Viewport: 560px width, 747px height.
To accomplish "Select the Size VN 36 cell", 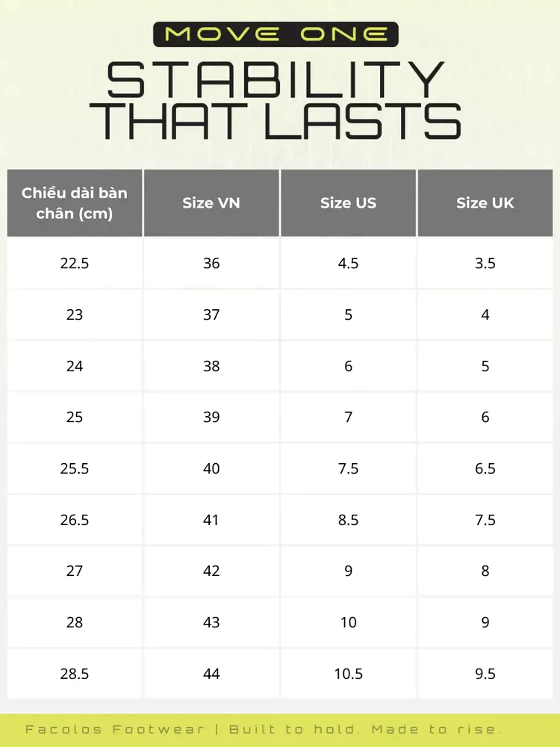I will point(211,263).
